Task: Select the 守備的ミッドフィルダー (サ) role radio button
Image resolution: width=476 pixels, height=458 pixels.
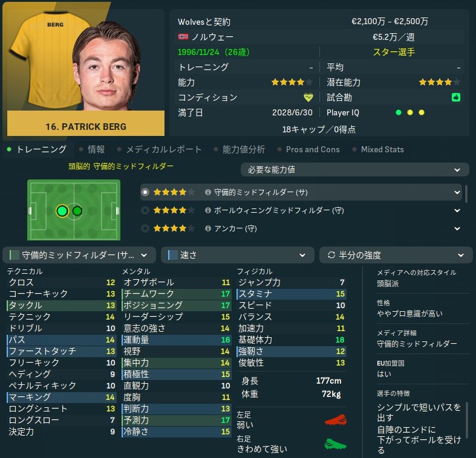Action: (x=145, y=192)
